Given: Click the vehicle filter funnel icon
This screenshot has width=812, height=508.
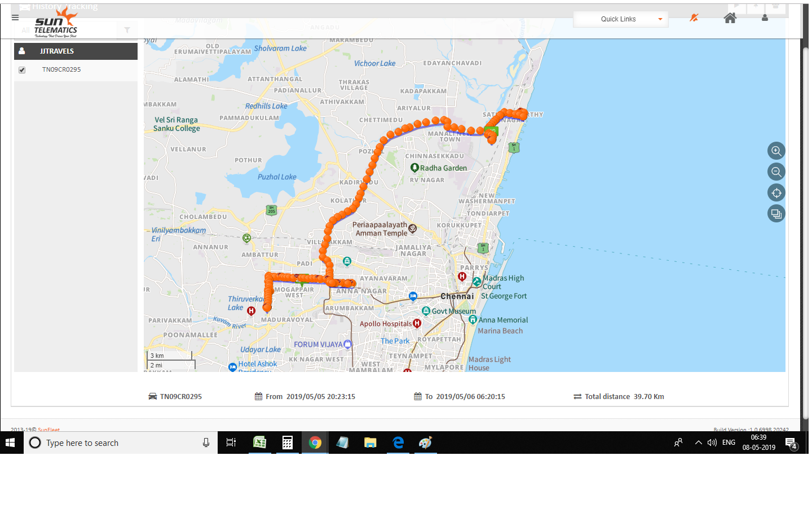Looking at the screenshot, I should coord(127,30).
